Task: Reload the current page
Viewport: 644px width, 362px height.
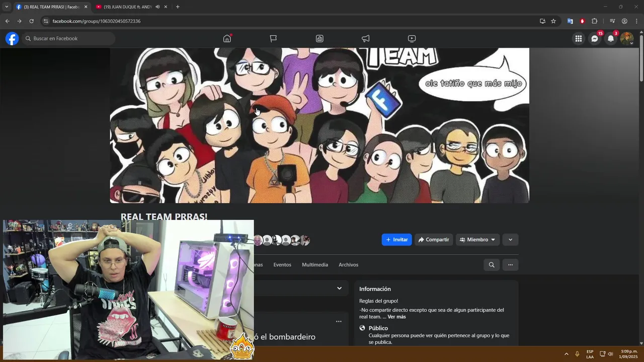Action: click(x=31, y=21)
